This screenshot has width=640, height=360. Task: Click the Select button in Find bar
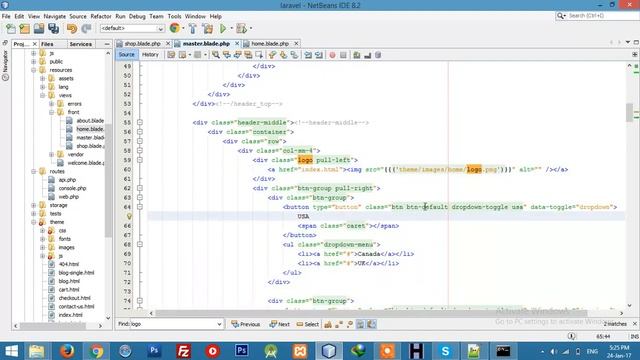(x=308, y=324)
